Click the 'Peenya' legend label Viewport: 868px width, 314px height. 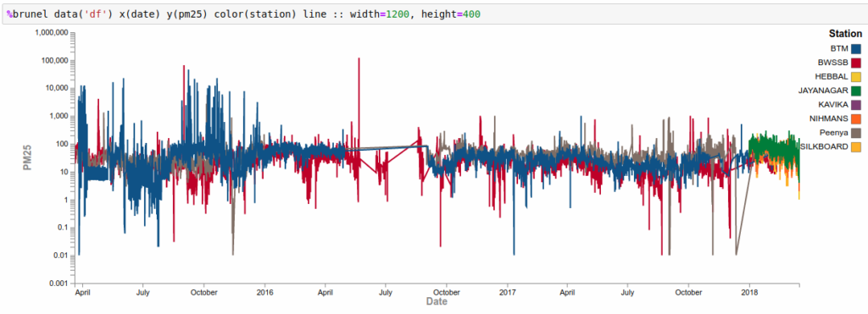point(835,133)
